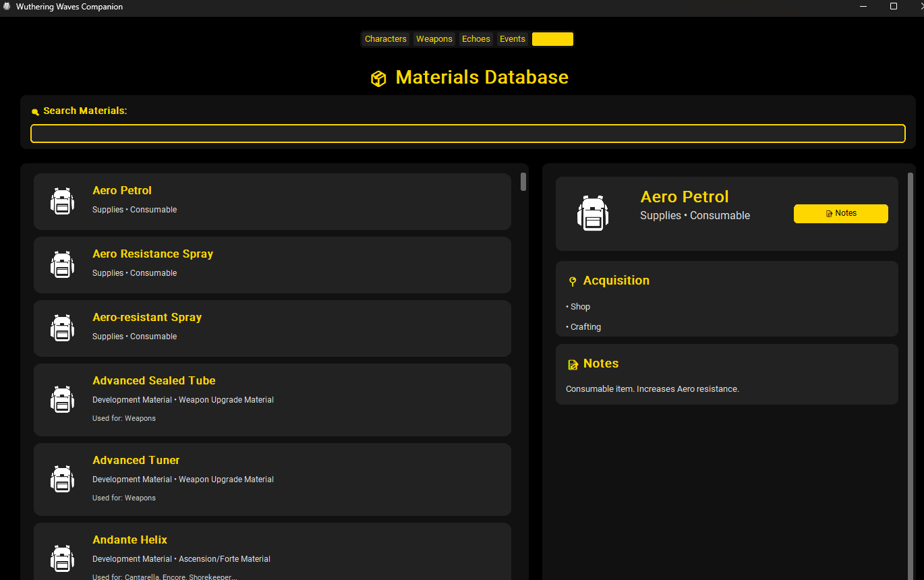Click the app icon in the title bar
This screenshot has height=580, width=924.
coord(7,7)
